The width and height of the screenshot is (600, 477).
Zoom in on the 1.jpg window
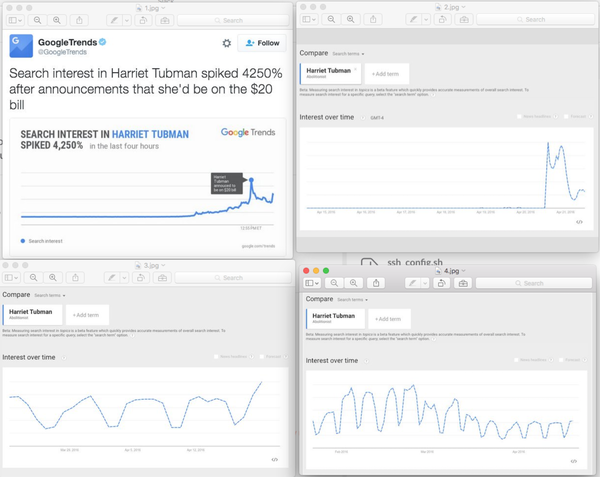(57, 20)
